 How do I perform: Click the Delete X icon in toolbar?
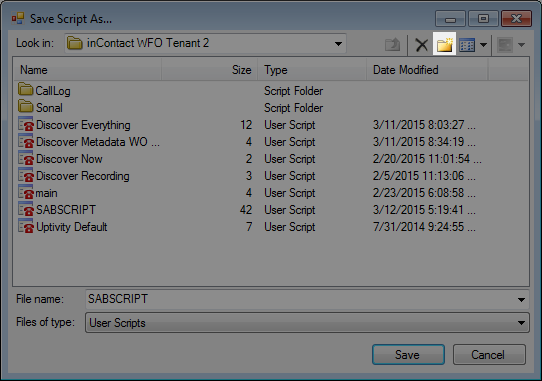(x=421, y=45)
